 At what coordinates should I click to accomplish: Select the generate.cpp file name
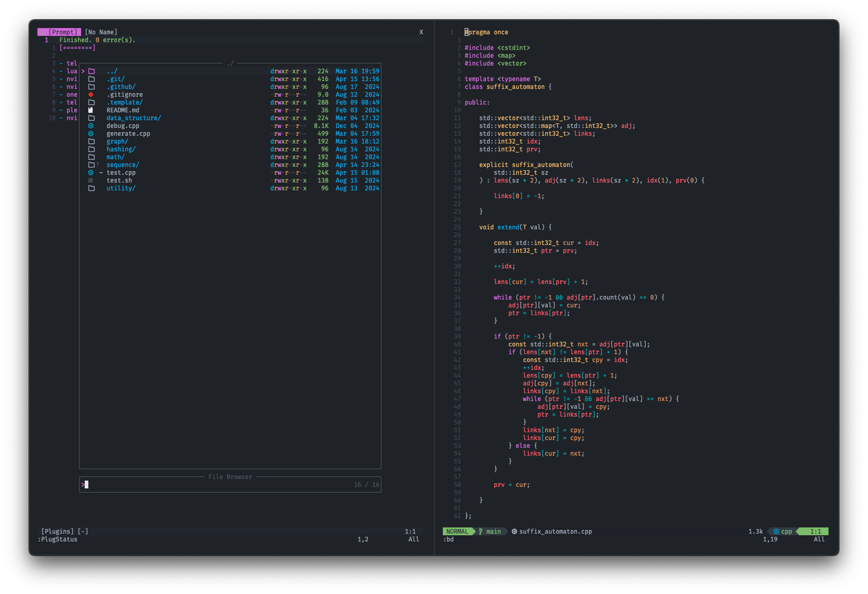click(x=128, y=134)
